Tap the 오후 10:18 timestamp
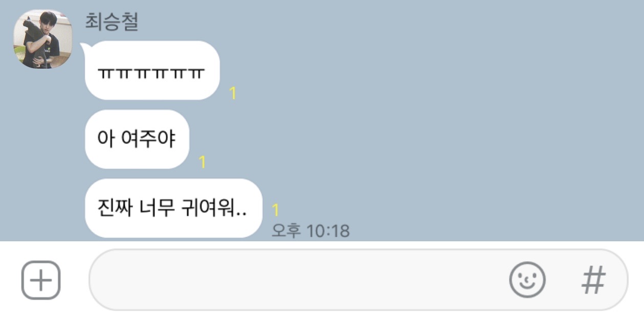Image resolution: width=644 pixels, height=312 pixels. (310, 231)
